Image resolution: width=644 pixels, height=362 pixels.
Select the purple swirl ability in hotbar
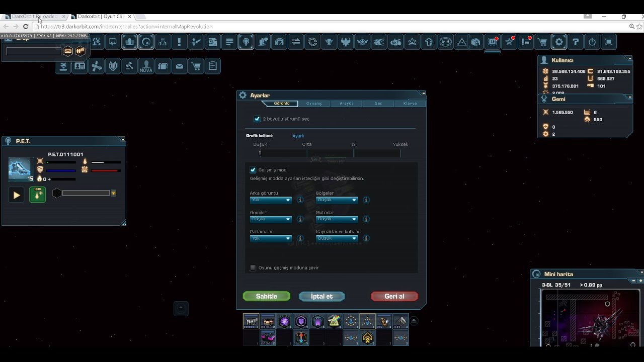[284, 321]
